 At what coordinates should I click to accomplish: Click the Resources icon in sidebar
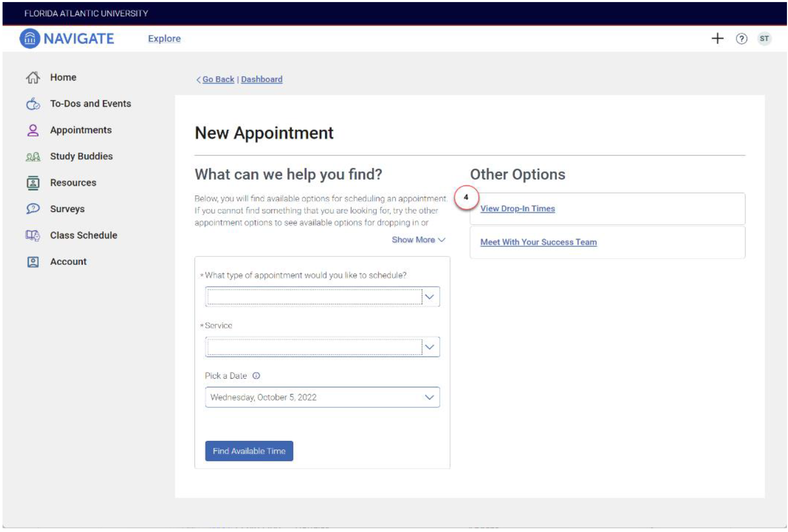33,183
